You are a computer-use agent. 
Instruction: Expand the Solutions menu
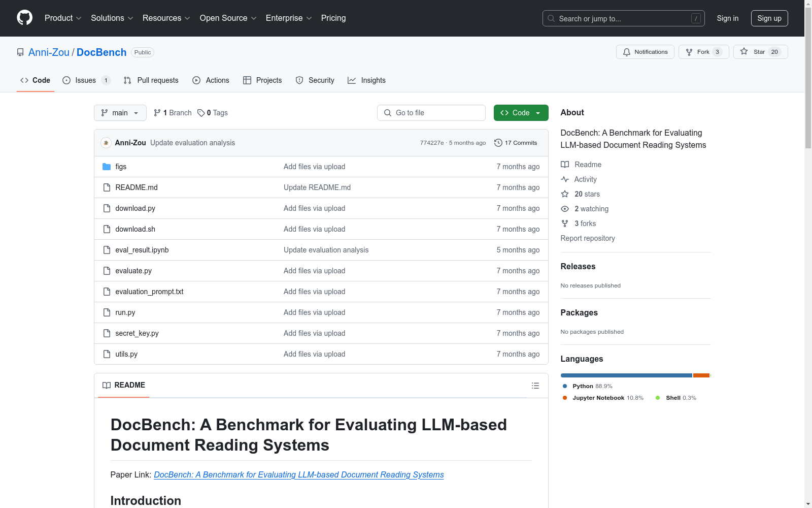pos(112,18)
